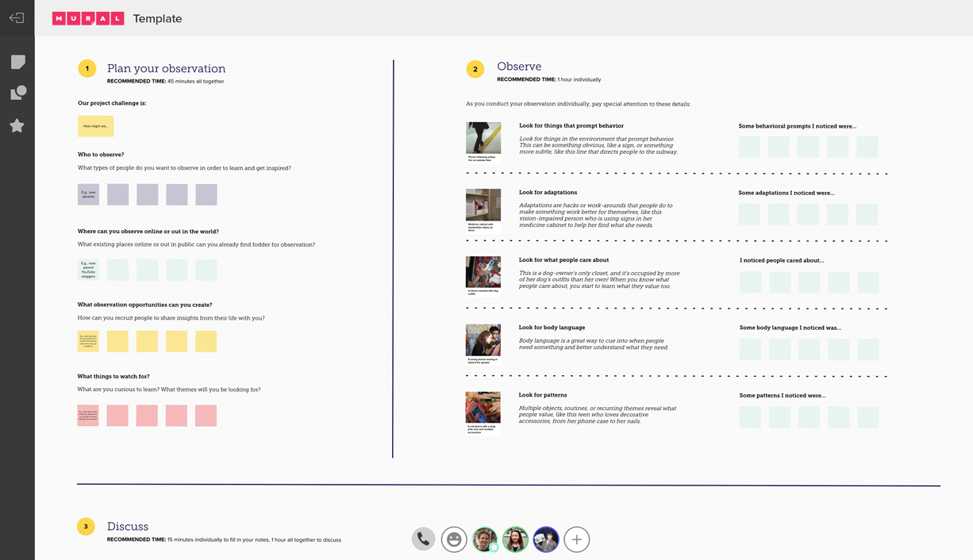Image resolution: width=973 pixels, height=560 pixels.
Task: Click the facilitator avatar with the star badge
Action: [484, 539]
